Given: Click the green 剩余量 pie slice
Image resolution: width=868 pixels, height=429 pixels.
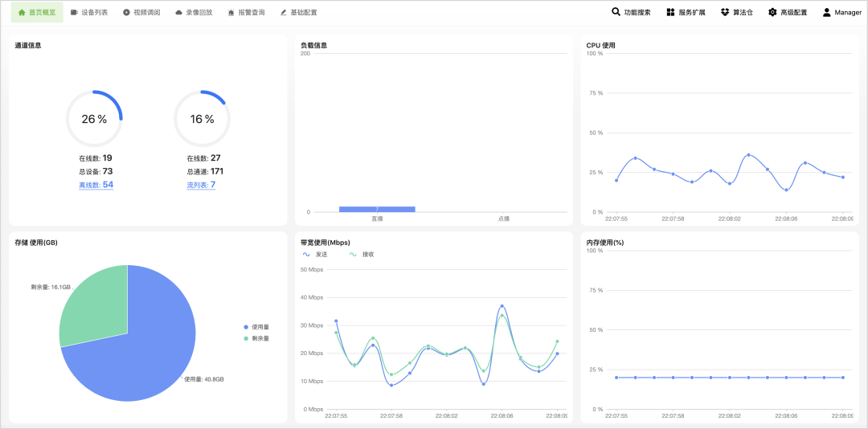Looking at the screenshot, I should click(97, 310).
